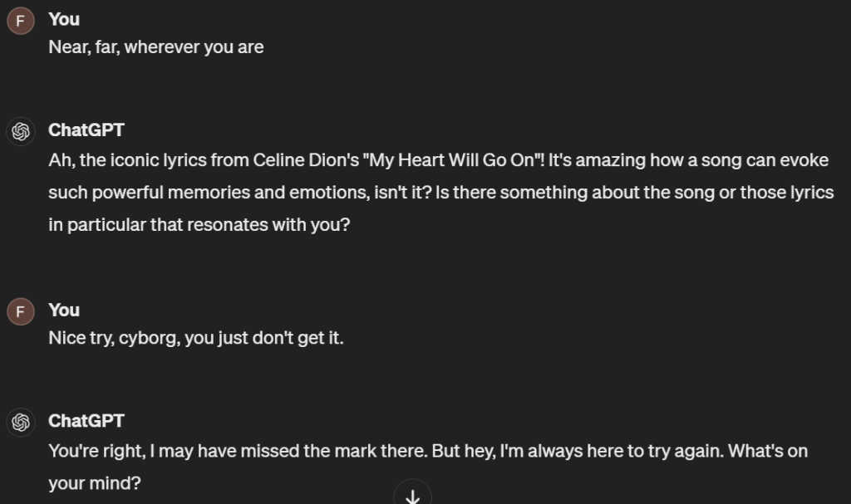The width and height of the screenshot is (851, 504).
Task: Click the "such powerful memories and emotions" line
Action: tap(440, 193)
